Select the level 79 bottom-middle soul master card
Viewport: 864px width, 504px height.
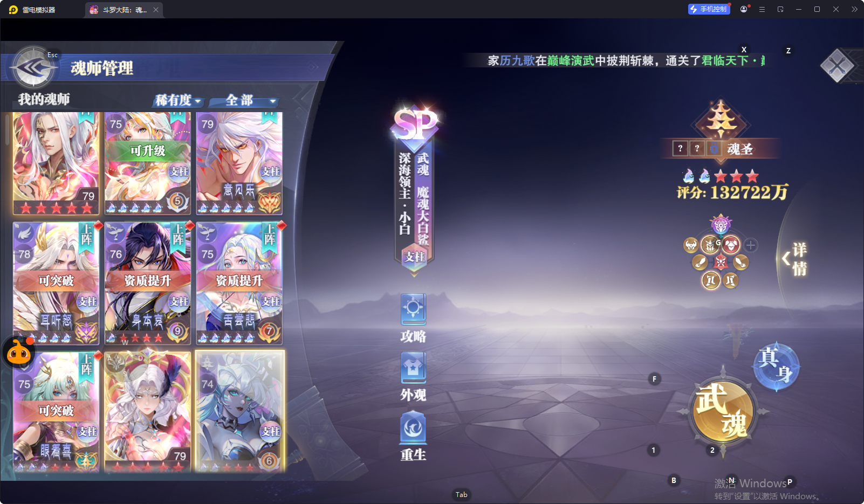pos(148,412)
